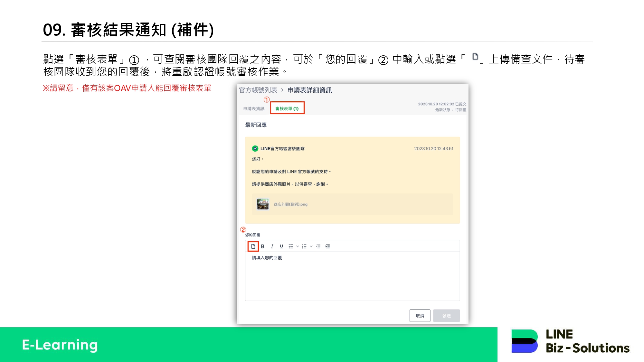Switch to the 申請表資訊 tab
644x362 pixels.
(x=254, y=109)
